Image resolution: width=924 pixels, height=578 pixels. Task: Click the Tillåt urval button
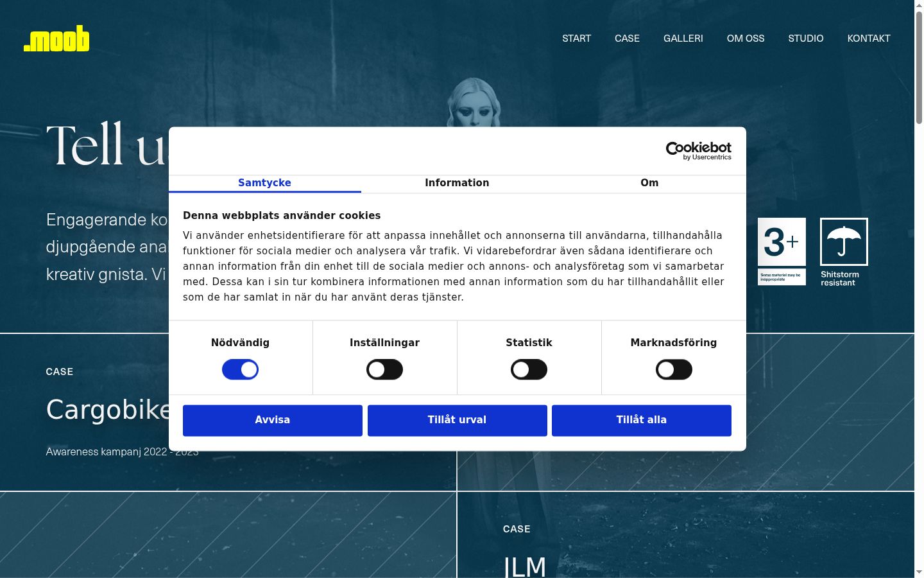(457, 420)
